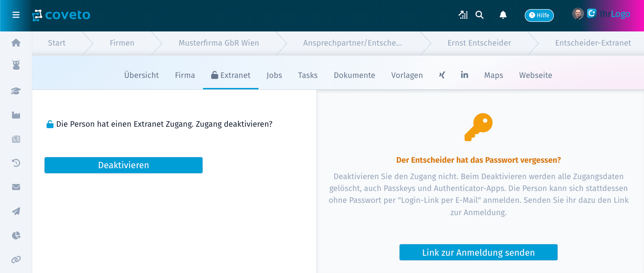Open the user profile avatar
The image size is (644, 273).
[578, 14]
